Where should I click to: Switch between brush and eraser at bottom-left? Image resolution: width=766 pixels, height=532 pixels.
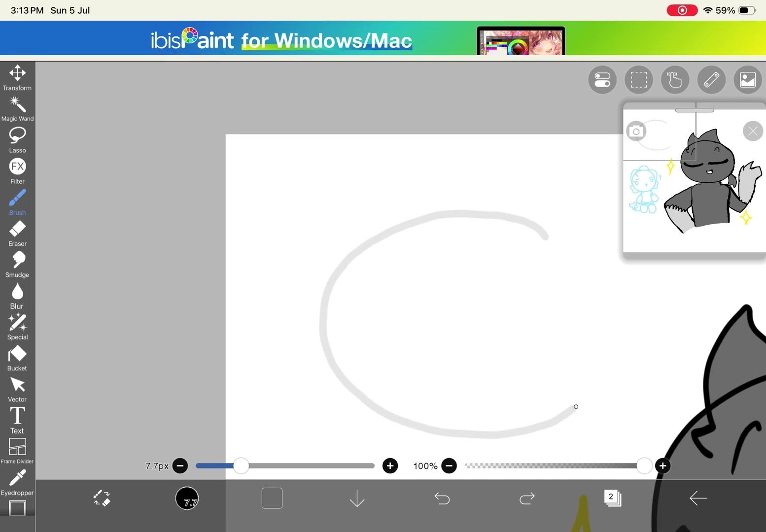102,499
